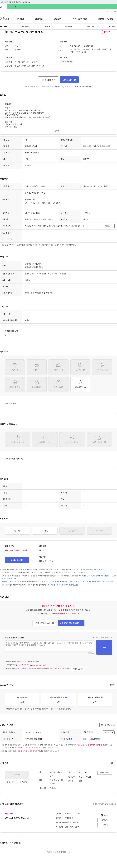Viewport: 117px width, 868px height.
Task: Select the 기타 screening step
Action: [99, 531]
